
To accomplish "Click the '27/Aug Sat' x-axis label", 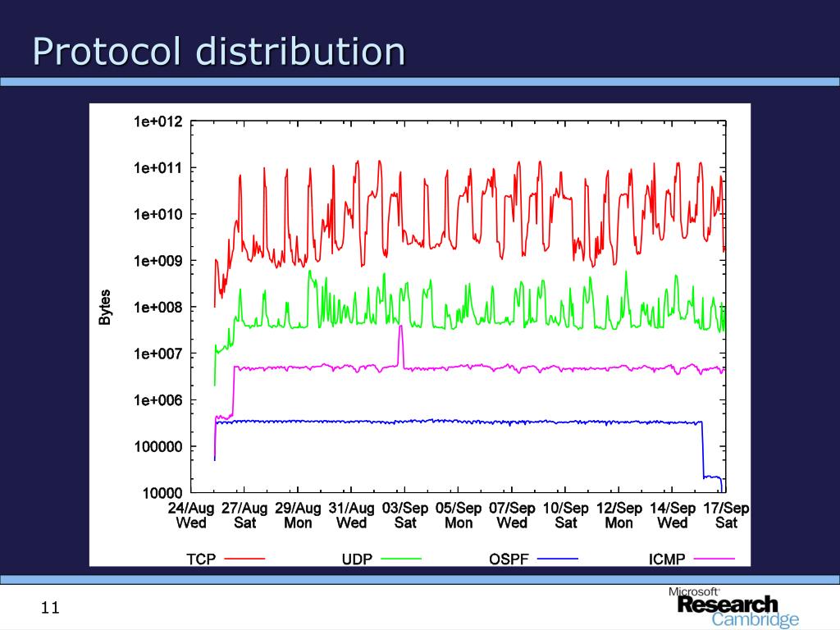I will [x=244, y=515].
